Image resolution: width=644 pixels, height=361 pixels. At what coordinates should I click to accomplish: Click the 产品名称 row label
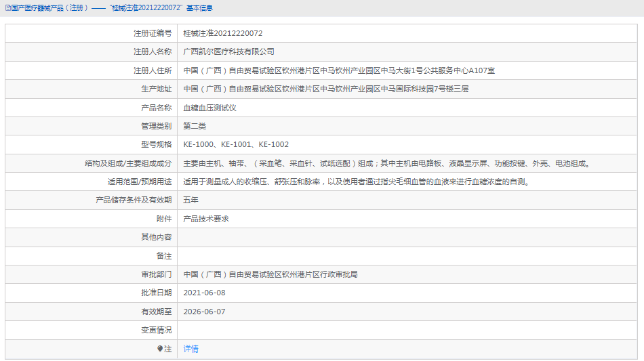(156, 108)
